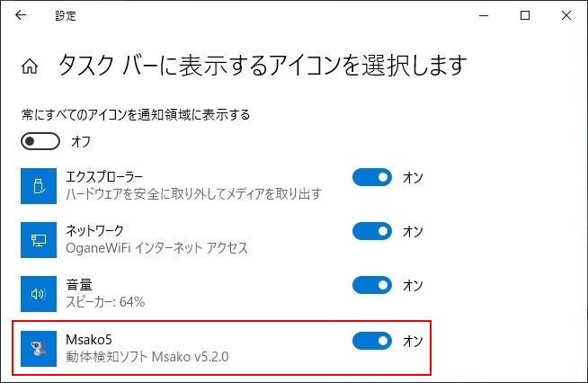588x383 pixels.
Task: Toggle off Msako5 taskbar icon
Action: [372, 341]
